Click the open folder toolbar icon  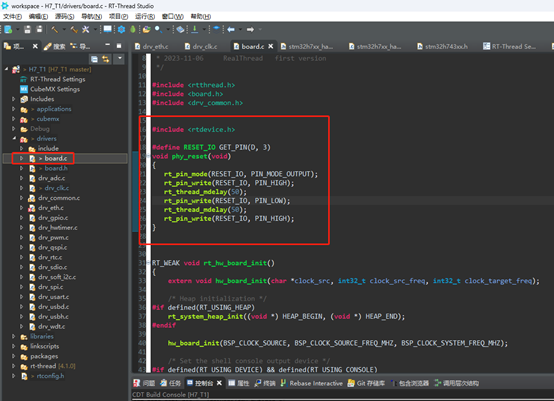coord(146,30)
